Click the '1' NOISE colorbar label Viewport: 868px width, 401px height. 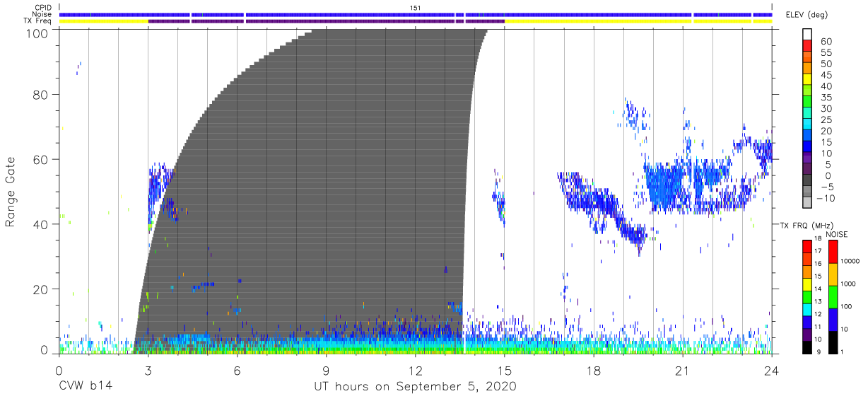(843, 351)
